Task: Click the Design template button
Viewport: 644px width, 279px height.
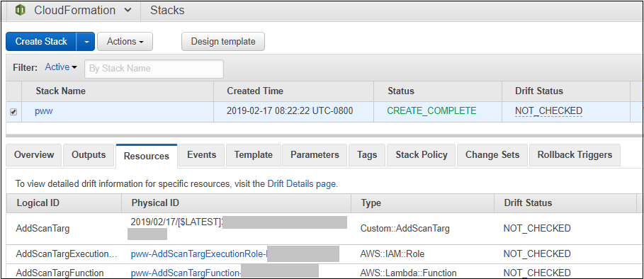Action: 223,42
